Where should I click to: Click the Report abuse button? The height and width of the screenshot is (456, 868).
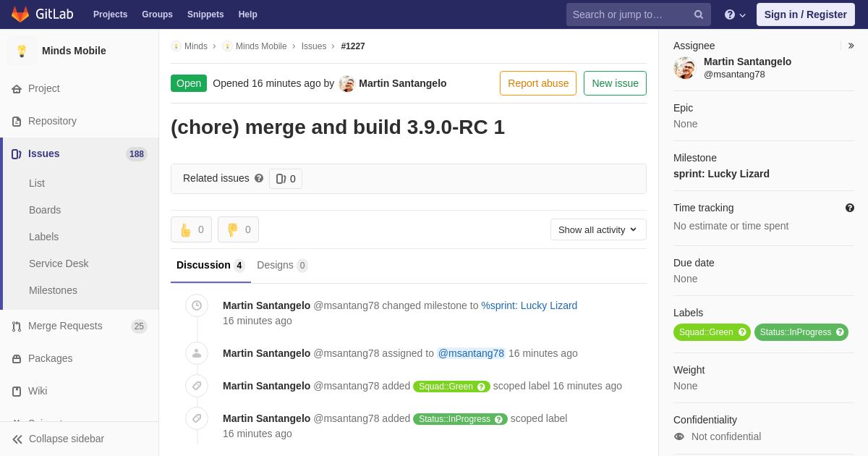point(538,83)
